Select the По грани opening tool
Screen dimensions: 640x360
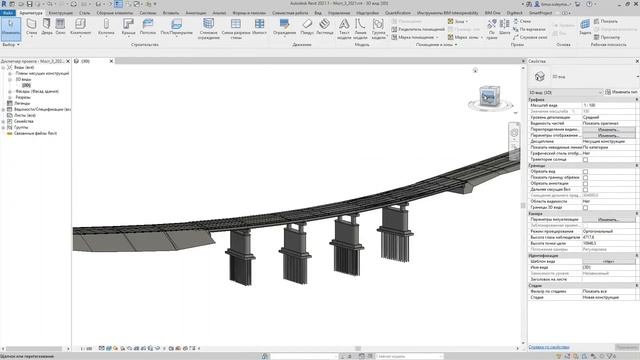pyautogui.click(x=492, y=29)
